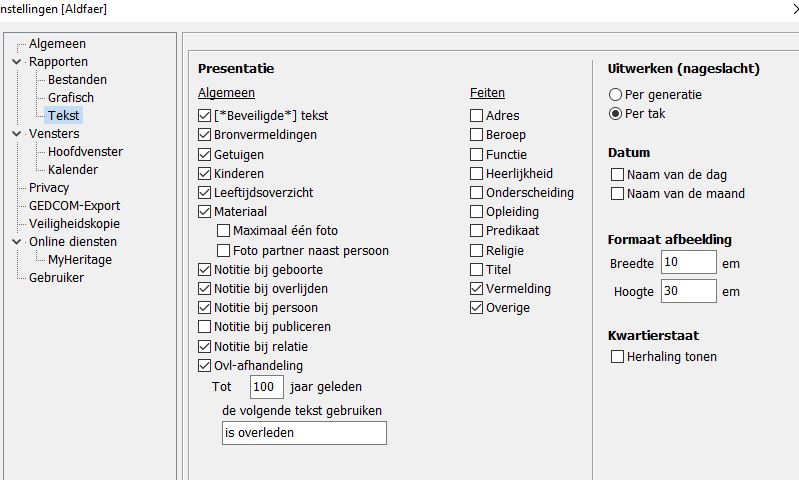The image size is (799, 480).
Task: Select Grafisch under Rapporten
Action: [71, 98]
